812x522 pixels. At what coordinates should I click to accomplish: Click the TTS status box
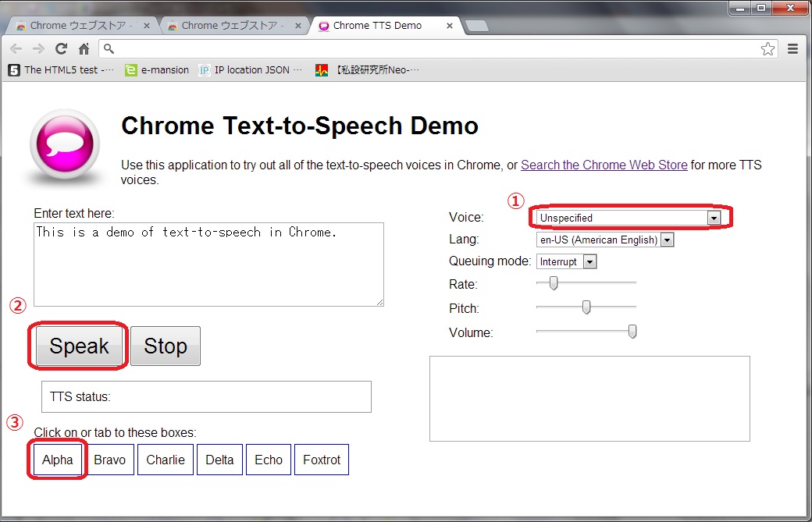coord(206,397)
